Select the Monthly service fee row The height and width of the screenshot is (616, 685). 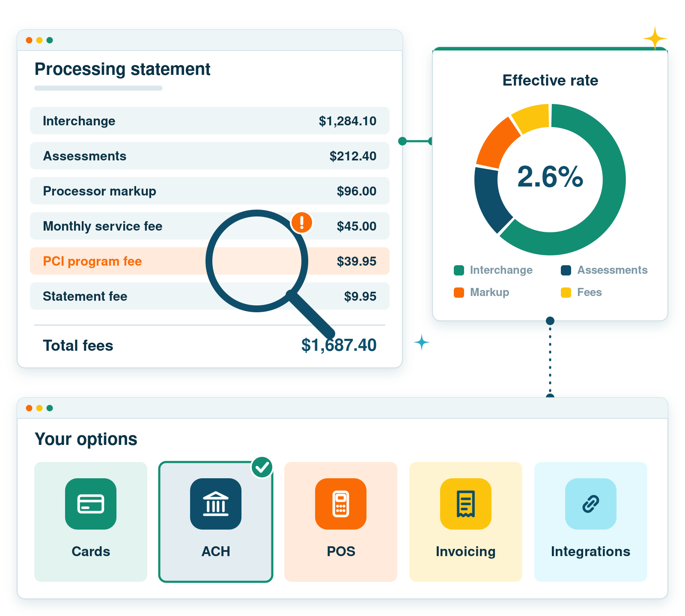click(210, 226)
